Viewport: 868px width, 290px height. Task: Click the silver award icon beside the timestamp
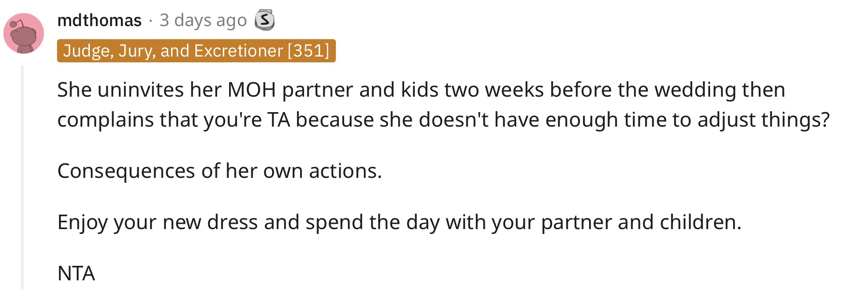(x=265, y=20)
